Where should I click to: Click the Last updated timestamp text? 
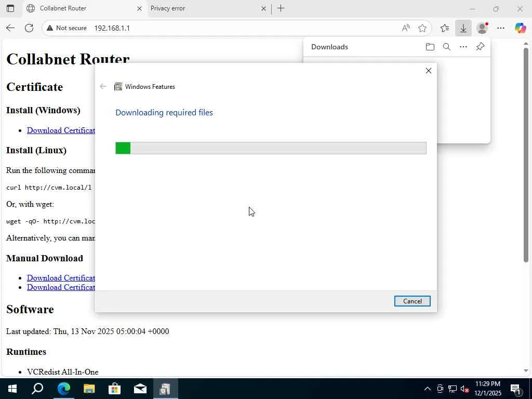pyautogui.click(x=87, y=331)
